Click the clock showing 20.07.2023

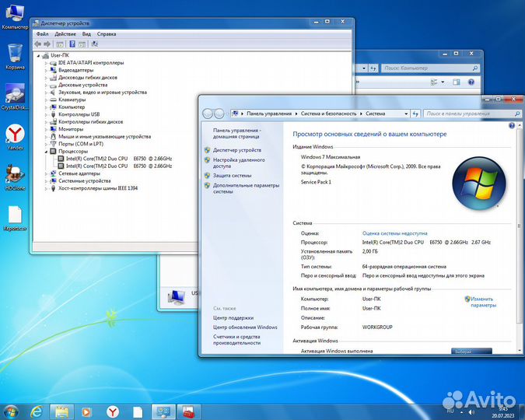[x=503, y=412]
